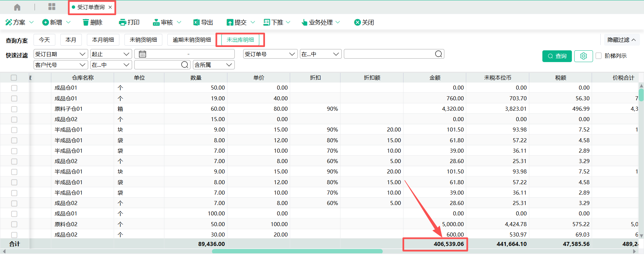Screen dimensions: 644x255
Task: Select the 本月明细 query scheme
Action: 103,40
